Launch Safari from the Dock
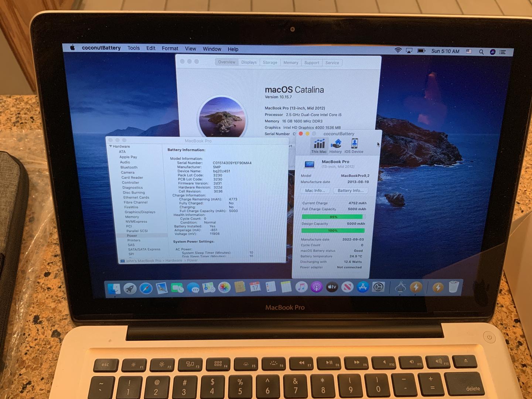The width and height of the screenshot is (532, 399). [146, 288]
